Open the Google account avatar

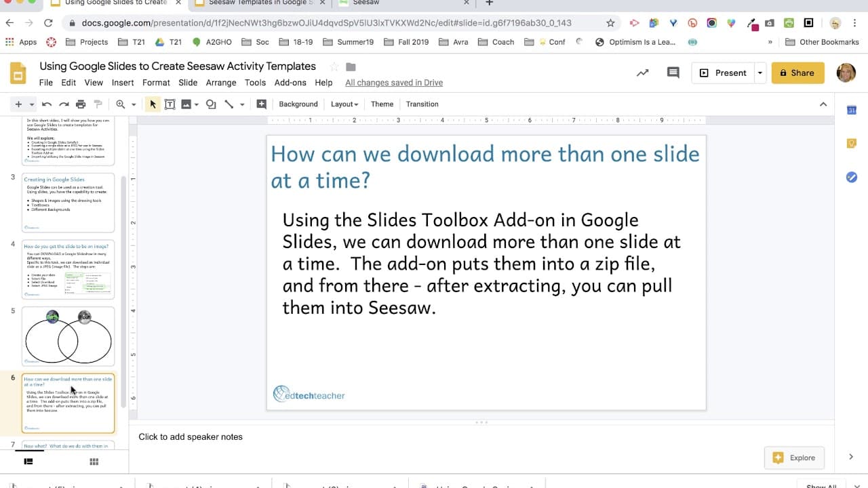tap(846, 73)
